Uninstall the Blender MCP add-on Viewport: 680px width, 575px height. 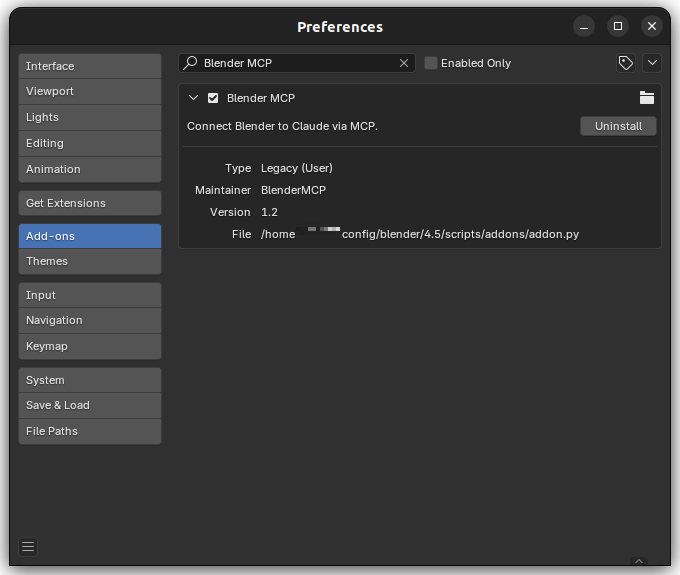(x=618, y=126)
